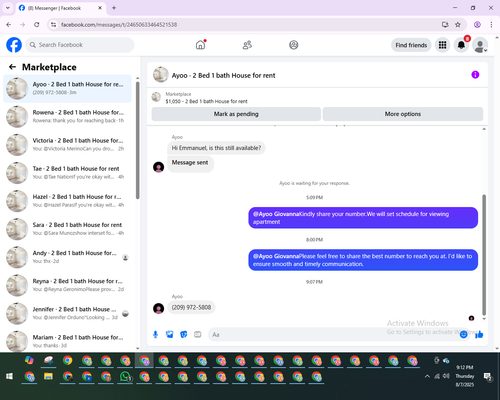Reload the page in browser

pyautogui.click(x=37, y=25)
